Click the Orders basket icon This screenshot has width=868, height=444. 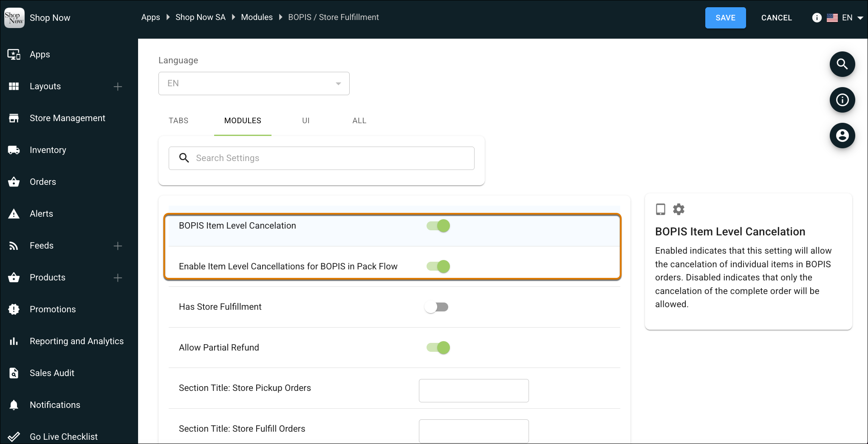click(14, 182)
